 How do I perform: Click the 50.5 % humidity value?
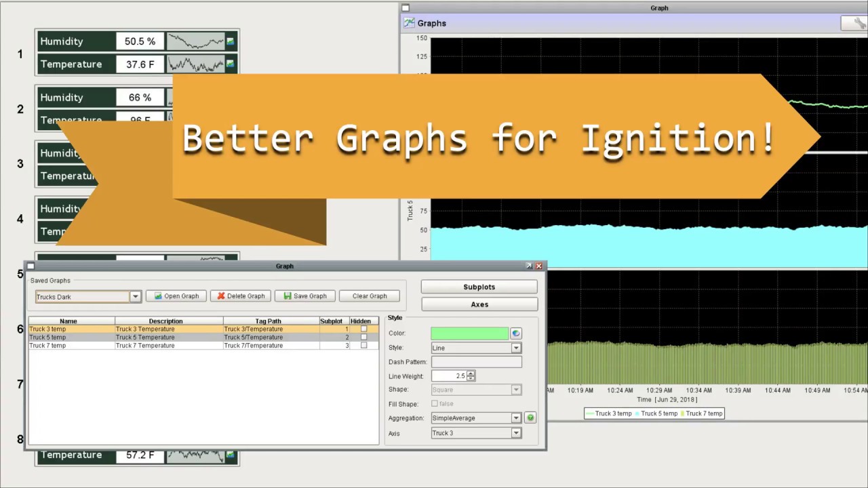point(140,41)
